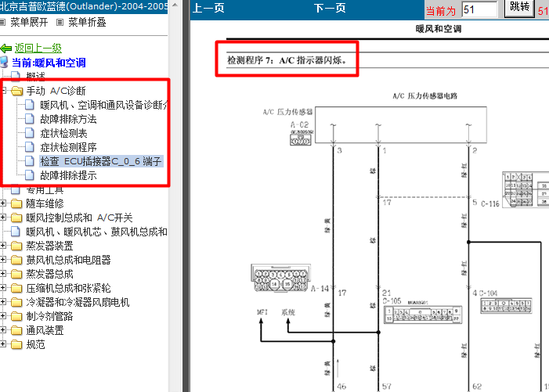Click folder icon for 蒸发器装置
The width and height of the screenshot is (549, 392).
pos(16,246)
